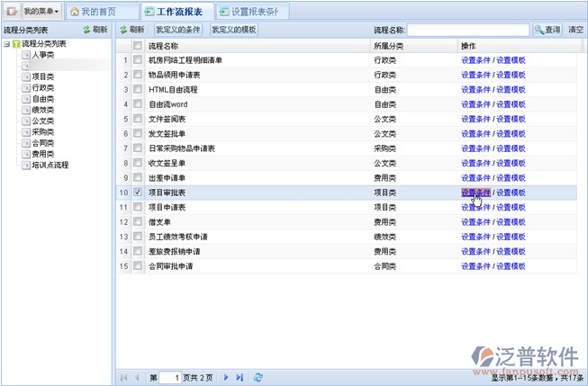The width and height of the screenshot is (588, 386).
Task: Toggle the select-all checkbox in header
Action: [x=137, y=45]
